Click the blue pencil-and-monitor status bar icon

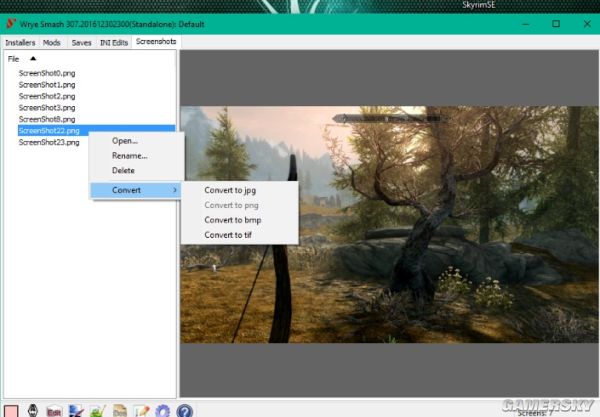point(75,409)
